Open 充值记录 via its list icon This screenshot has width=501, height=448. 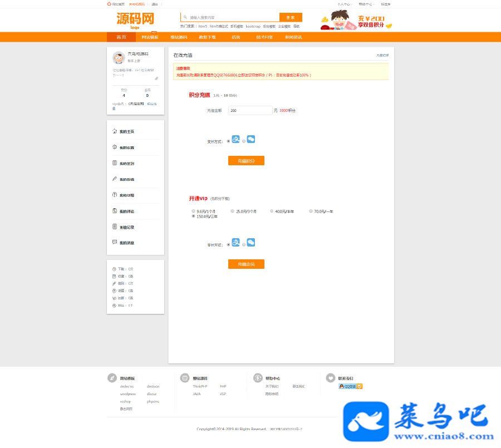point(115,227)
